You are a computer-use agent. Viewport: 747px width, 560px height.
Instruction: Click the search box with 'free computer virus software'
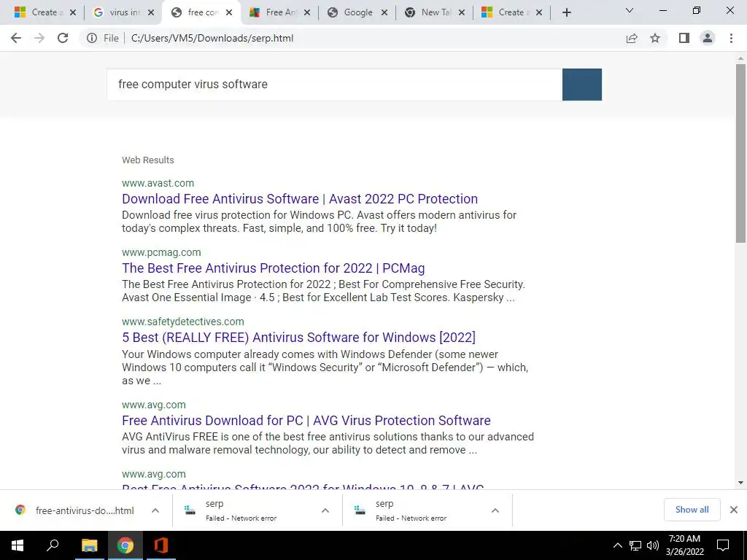click(334, 85)
